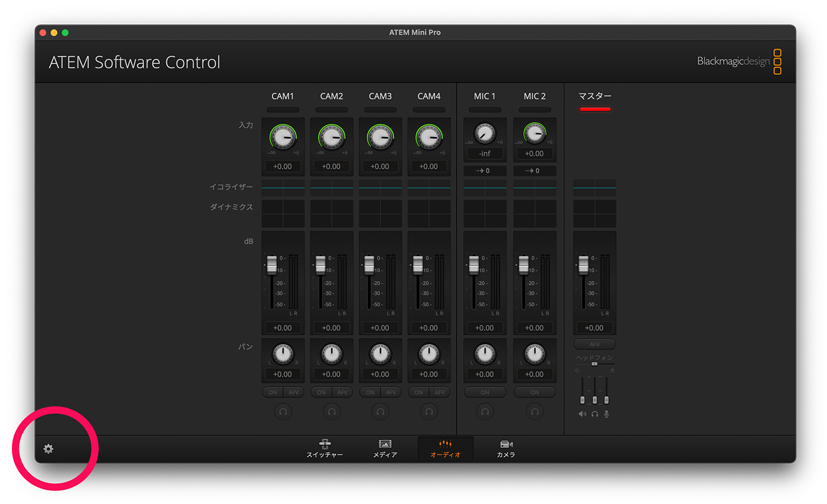Turn MIC 2 audio ON

[535, 392]
